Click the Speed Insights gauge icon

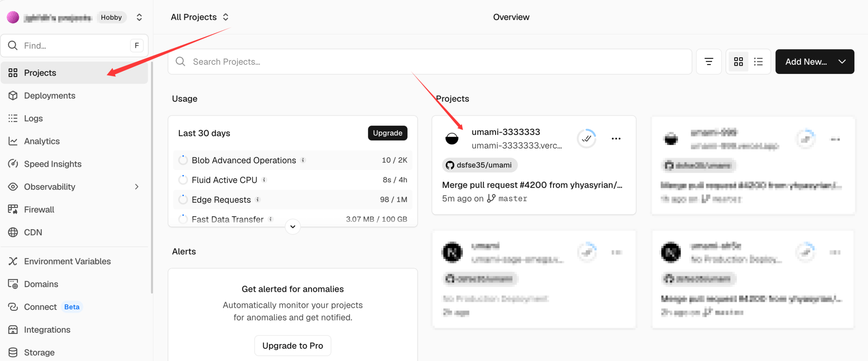[x=13, y=164]
